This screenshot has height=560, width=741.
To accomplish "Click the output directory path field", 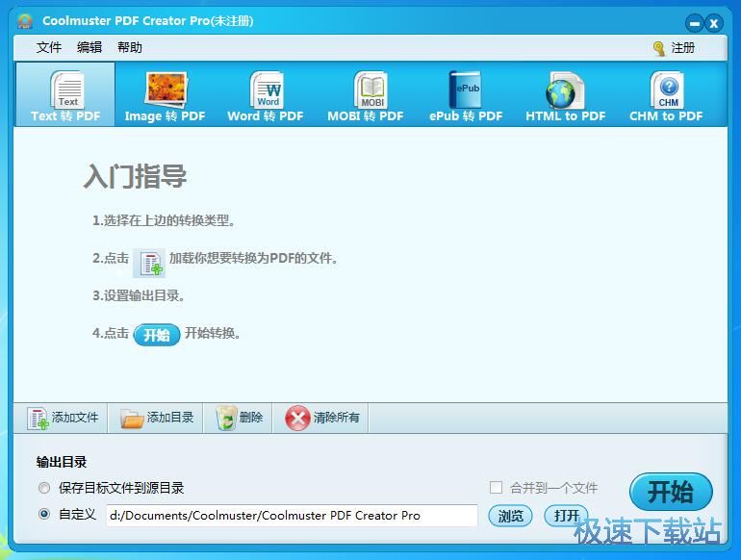I will pyautogui.click(x=292, y=516).
